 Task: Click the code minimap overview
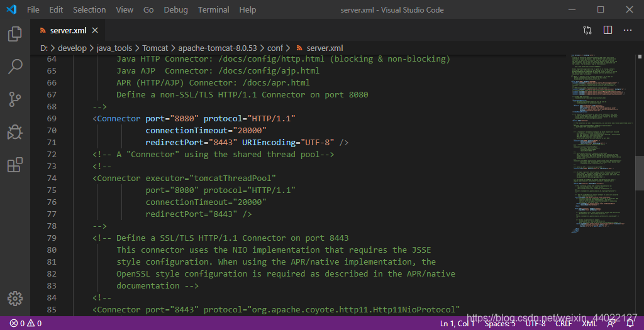(x=602, y=144)
